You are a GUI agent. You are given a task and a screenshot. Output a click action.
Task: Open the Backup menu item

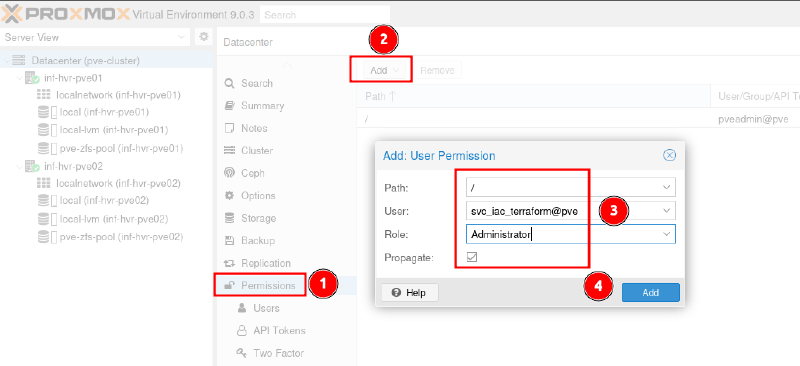point(286,240)
